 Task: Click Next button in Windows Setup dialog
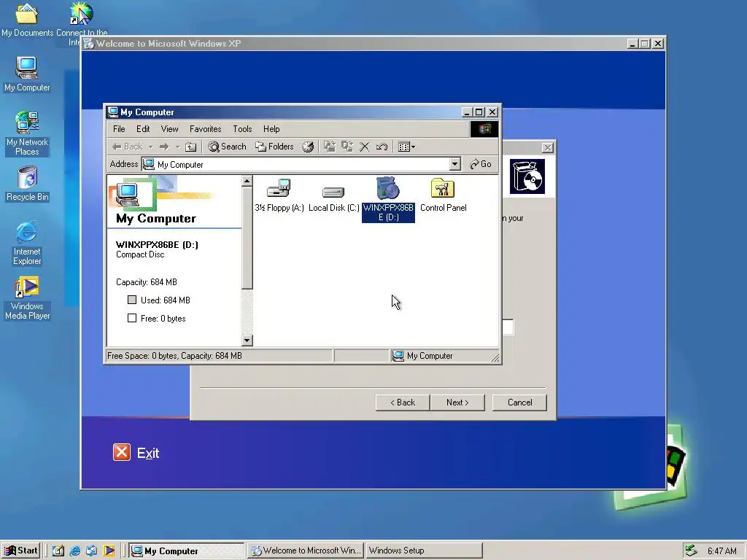[x=457, y=402]
